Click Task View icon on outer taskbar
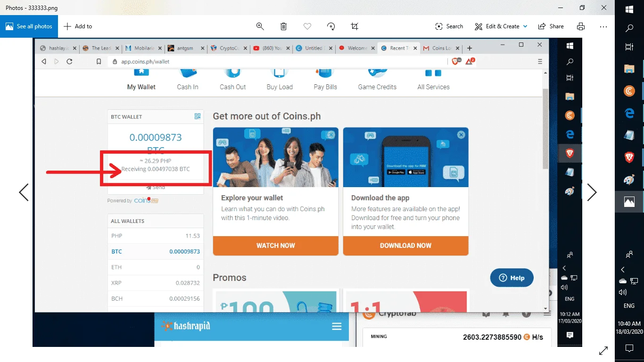644x362 pixels. pos(629,47)
